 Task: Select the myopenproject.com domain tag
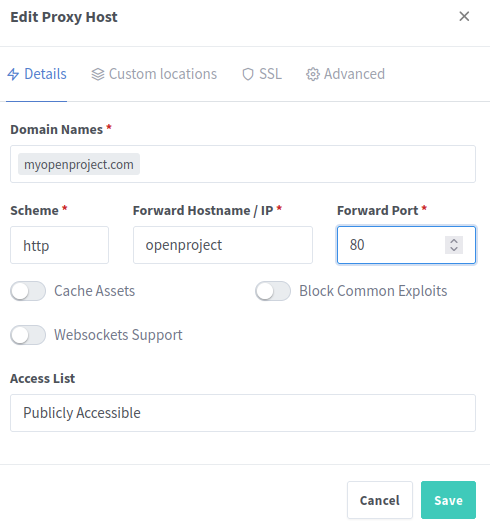pos(79,164)
